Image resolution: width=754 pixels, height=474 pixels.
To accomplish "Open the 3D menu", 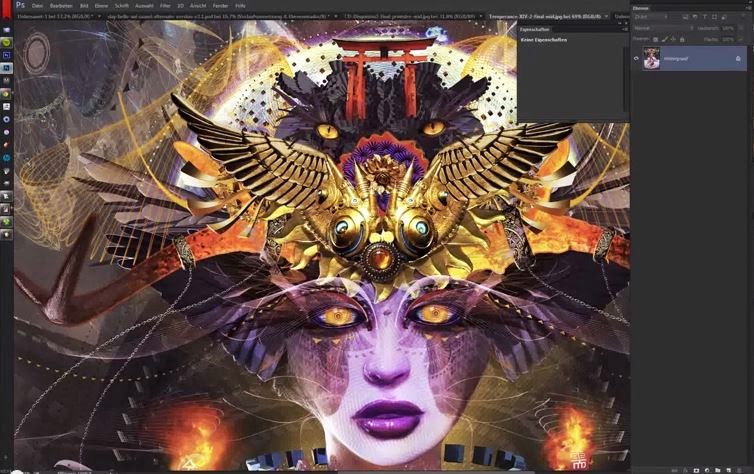I will point(180,6).
